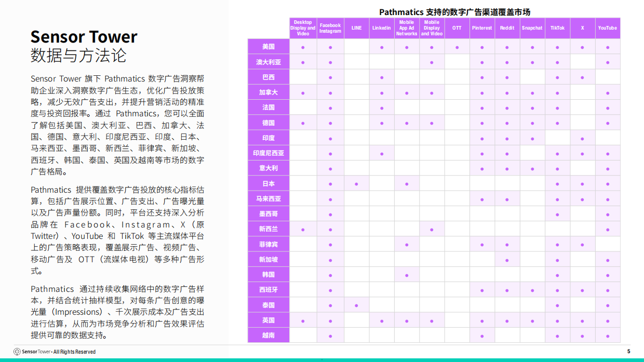Image resolution: width=644 pixels, height=362 pixels.
Task: Select the "意大利" row label
Action: [x=269, y=168]
